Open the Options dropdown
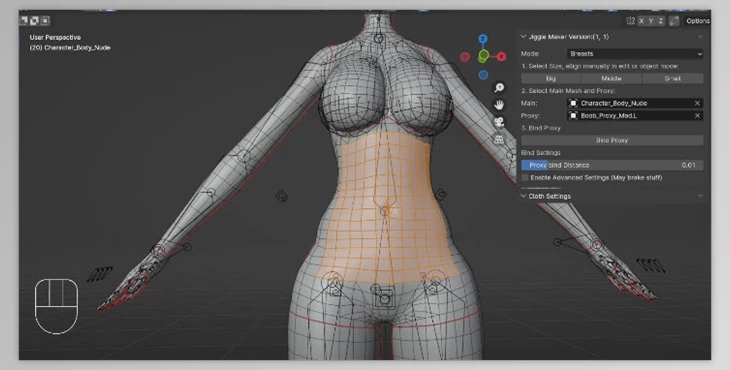 point(697,21)
